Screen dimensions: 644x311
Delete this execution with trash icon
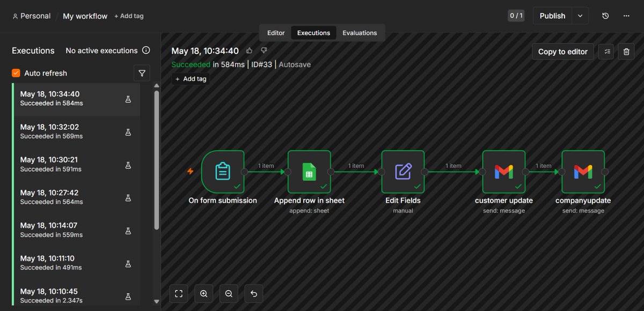coord(626,51)
